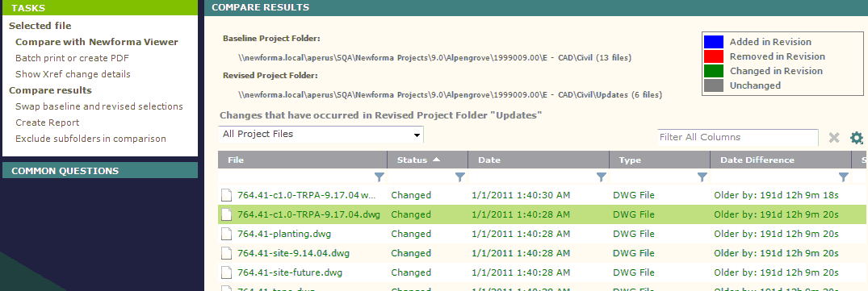Expand the Common Questions panel
The width and height of the screenshot is (868, 291).
click(x=99, y=171)
